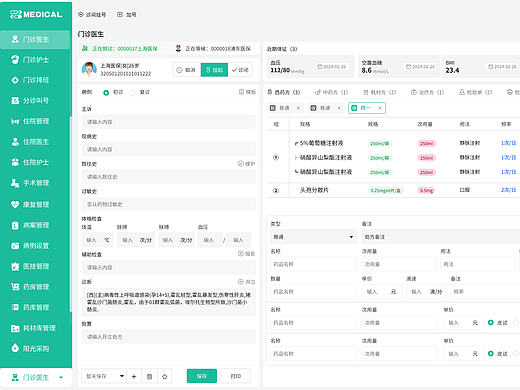Viewport: 520px width, 390px height.
Task: Click the patient avatar thumbnail
Action: coord(89,69)
